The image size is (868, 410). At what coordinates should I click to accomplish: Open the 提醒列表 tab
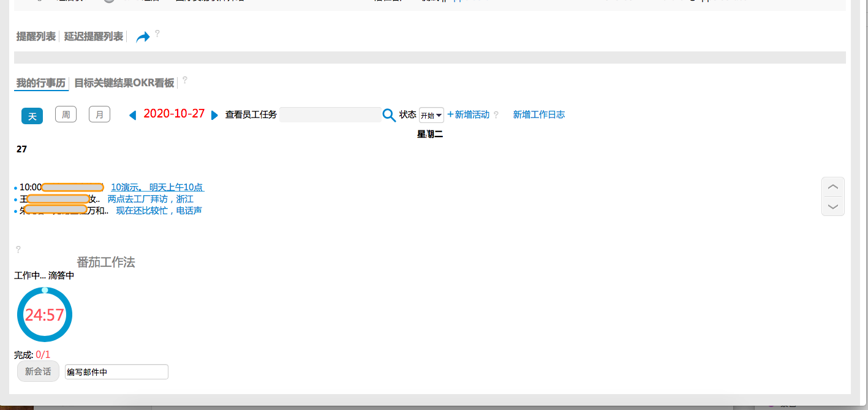[x=36, y=37]
